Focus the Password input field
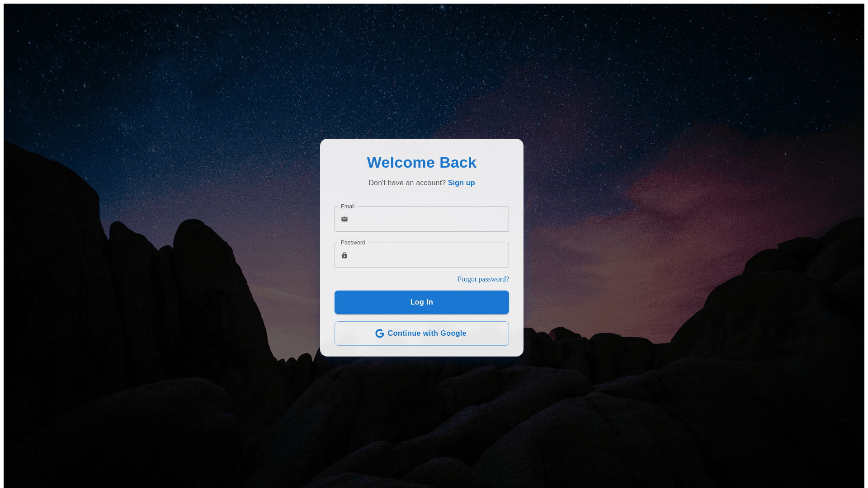 pyautogui.click(x=422, y=255)
